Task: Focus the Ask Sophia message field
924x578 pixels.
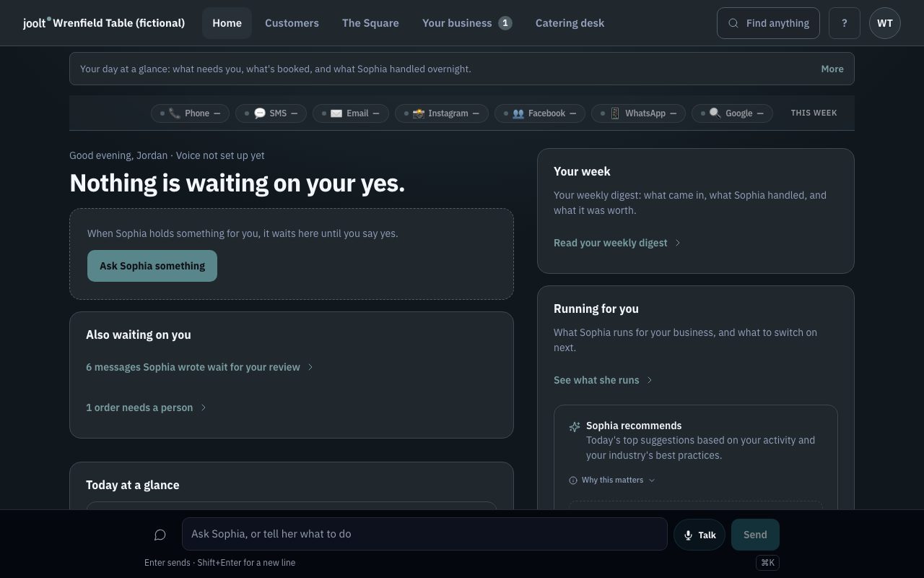Action: [x=424, y=534]
